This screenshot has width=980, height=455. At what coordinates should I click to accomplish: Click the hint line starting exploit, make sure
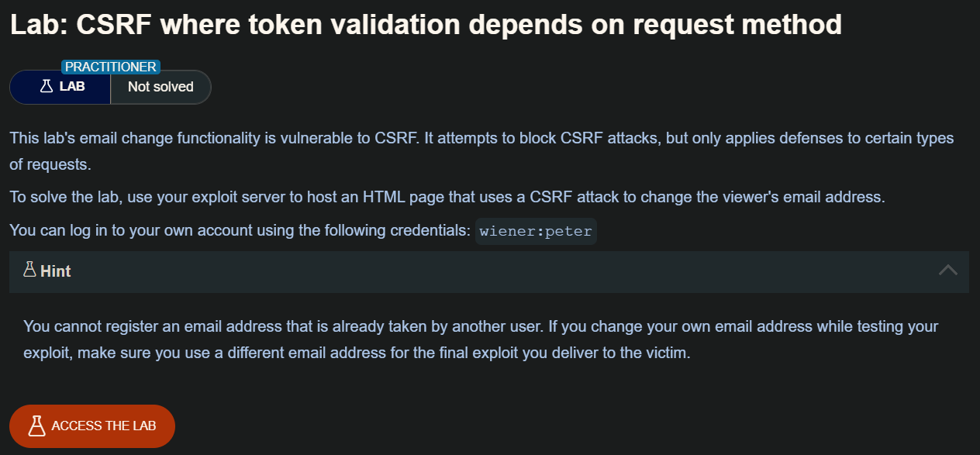point(357,353)
